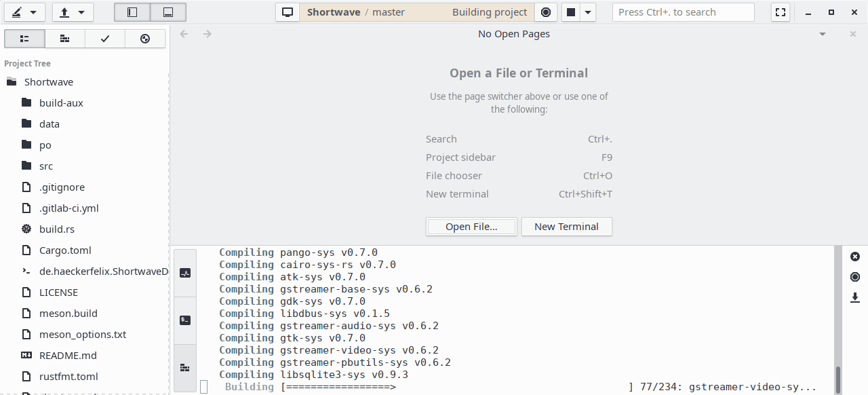Click the 'Search' shortcut row
This screenshot has width=868, height=395.
click(519, 139)
